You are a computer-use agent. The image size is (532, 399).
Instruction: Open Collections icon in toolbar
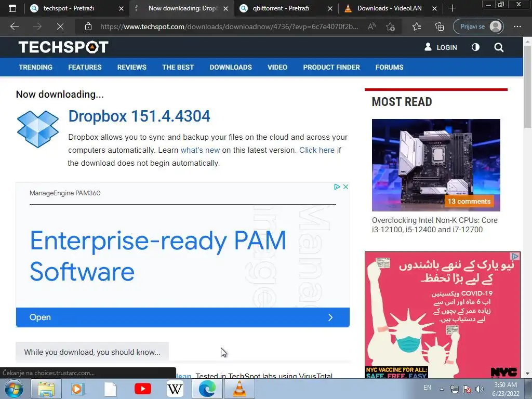(x=440, y=26)
